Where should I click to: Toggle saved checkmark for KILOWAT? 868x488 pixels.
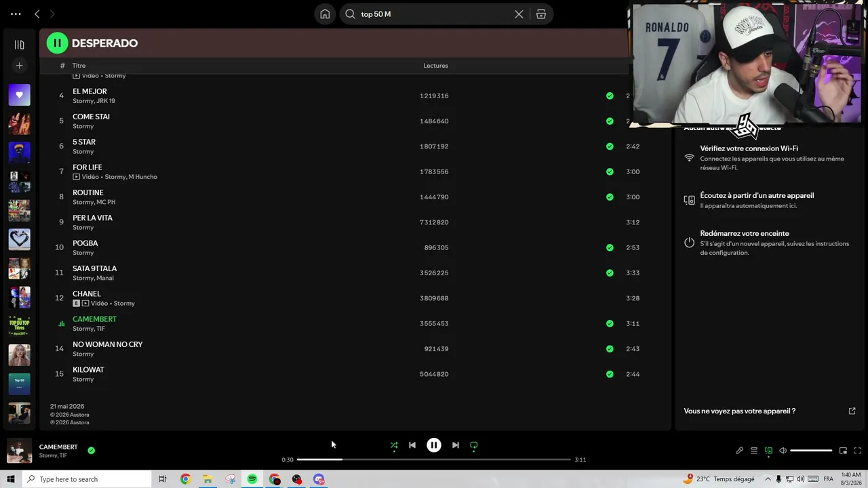tap(610, 374)
